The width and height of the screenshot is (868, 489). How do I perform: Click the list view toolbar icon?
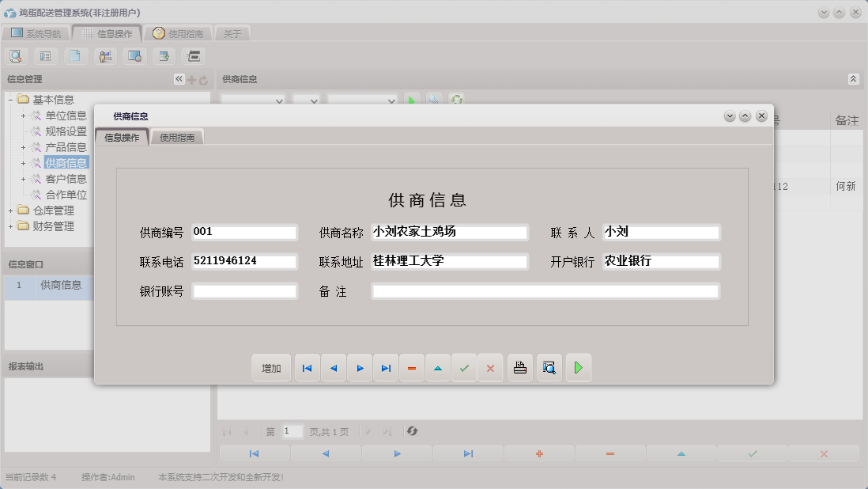(45, 55)
